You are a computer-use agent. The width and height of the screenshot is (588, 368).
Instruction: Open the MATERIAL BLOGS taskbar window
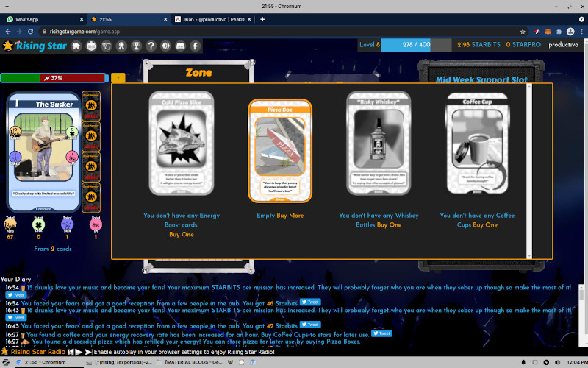click(x=190, y=362)
